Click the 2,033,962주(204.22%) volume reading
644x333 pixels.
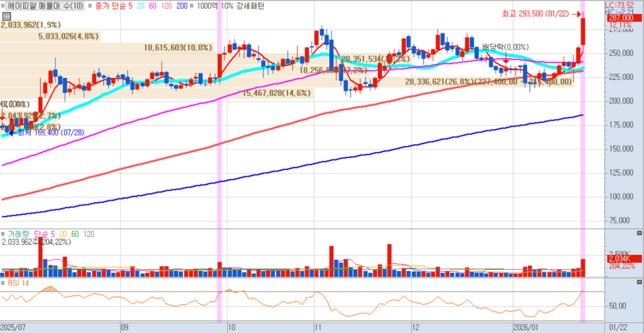click(37, 242)
